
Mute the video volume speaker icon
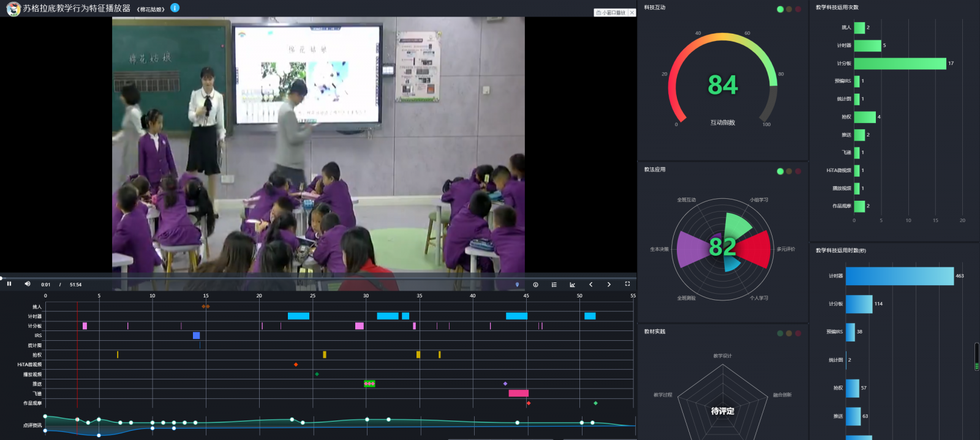coord(27,284)
